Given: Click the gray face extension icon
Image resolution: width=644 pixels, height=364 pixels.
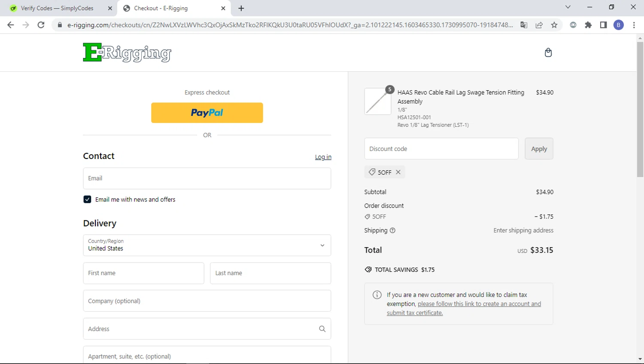Looking at the screenshot, I should pyautogui.click(x=573, y=25).
